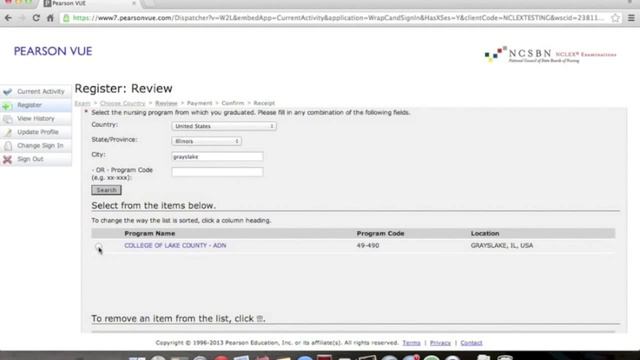Click the Change Sign In lock icon

pos(7,146)
